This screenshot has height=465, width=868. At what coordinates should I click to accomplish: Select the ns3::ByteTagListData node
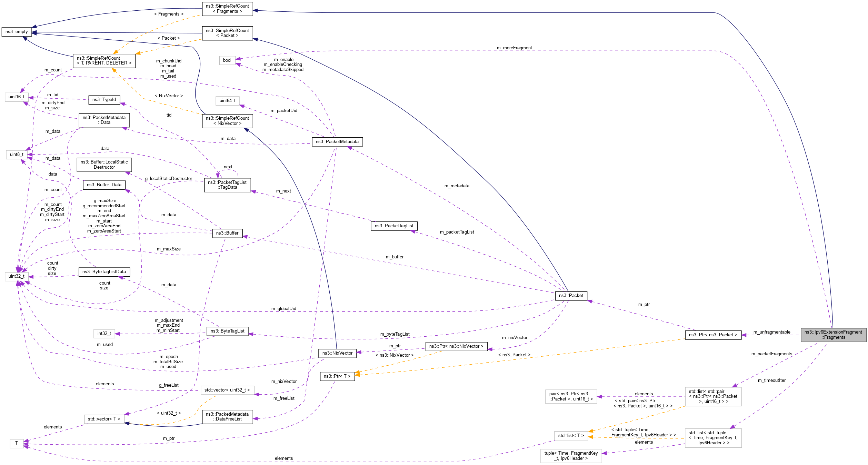pyautogui.click(x=105, y=272)
